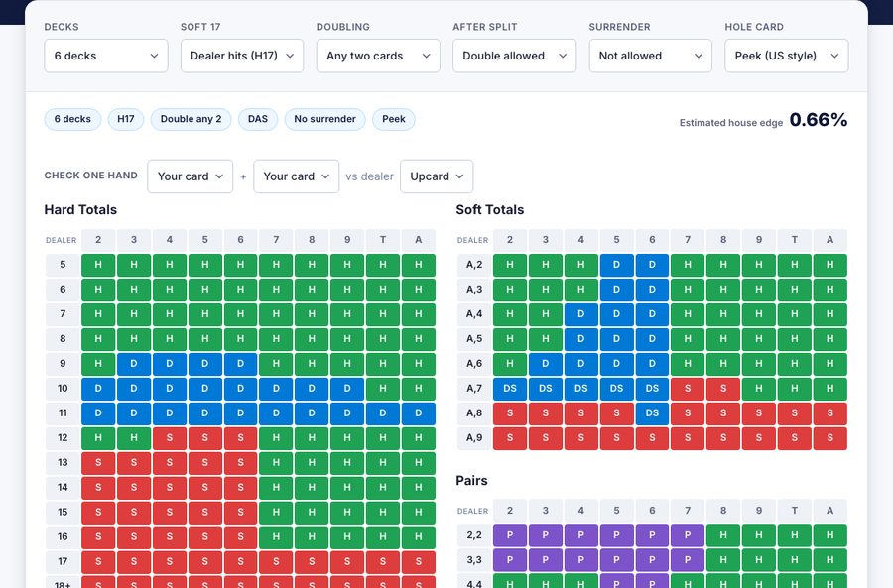Select A,4 versus dealer 4 cell
The width and height of the screenshot is (893, 588).
[580, 314]
